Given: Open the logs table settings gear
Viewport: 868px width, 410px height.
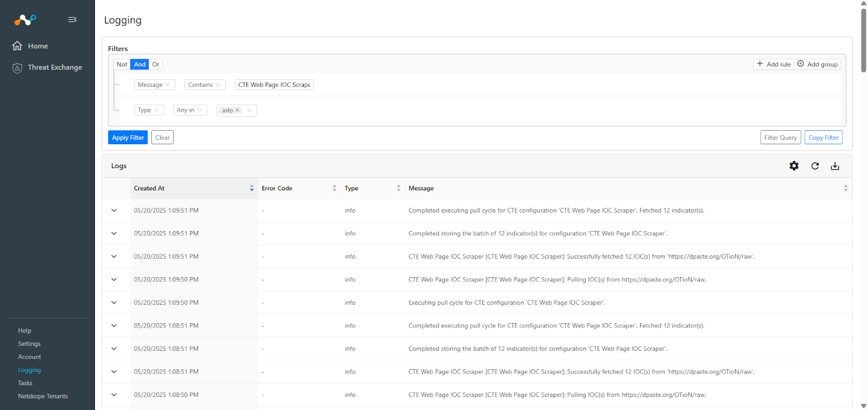Looking at the screenshot, I should pyautogui.click(x=794, y=166).
